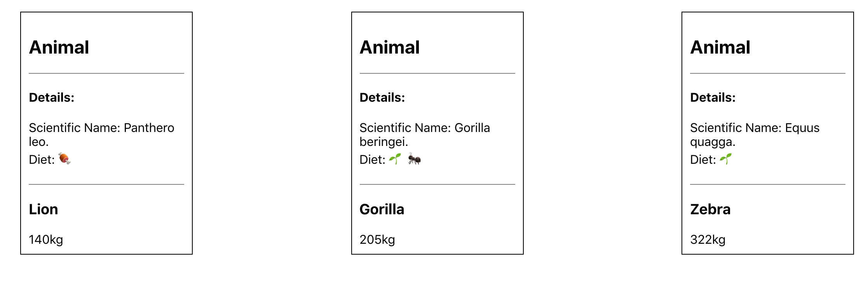
Task: Click the Details label in the Zebra card
Action: coord(713,97)
